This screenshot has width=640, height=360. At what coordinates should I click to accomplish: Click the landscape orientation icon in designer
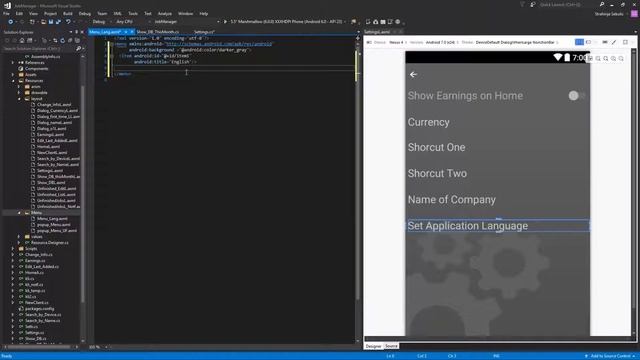[588, 42]
